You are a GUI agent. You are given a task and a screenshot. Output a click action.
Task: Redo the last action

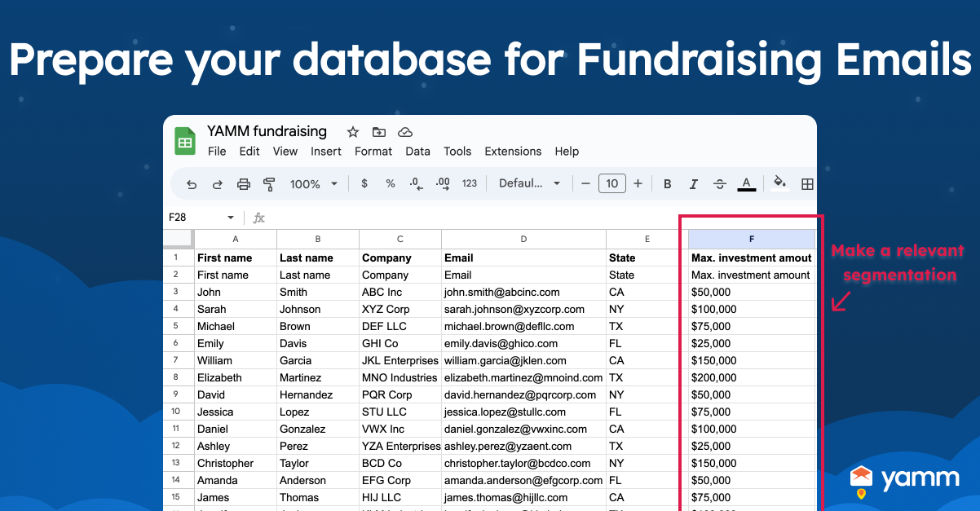[x=218, y=184]
